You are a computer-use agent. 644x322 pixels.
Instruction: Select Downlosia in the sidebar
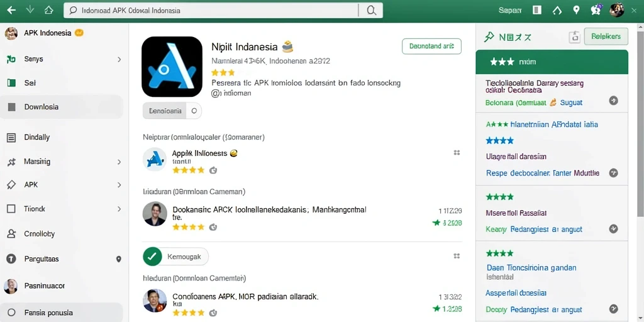tap(62, 107)
